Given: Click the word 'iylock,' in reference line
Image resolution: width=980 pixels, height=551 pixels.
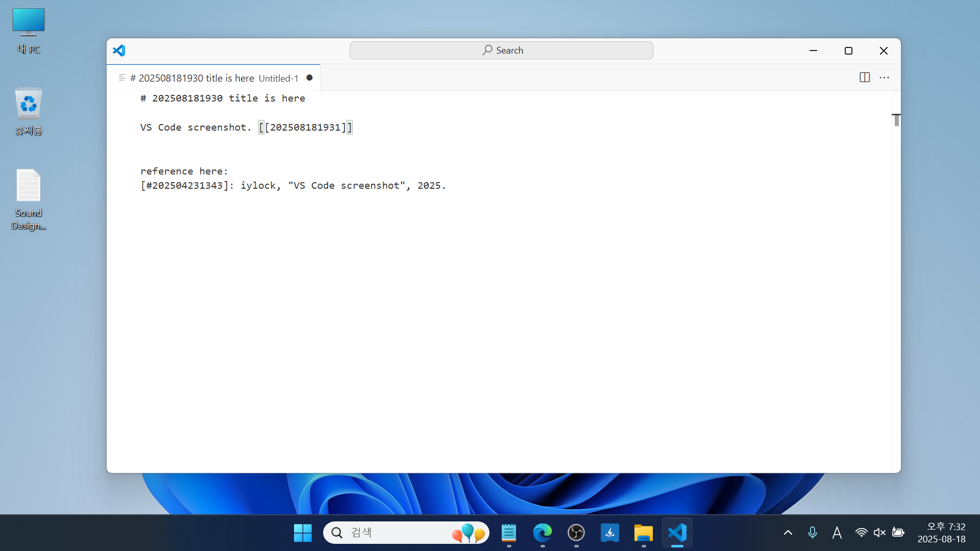Looking at the screenshot, I should 261,185.
